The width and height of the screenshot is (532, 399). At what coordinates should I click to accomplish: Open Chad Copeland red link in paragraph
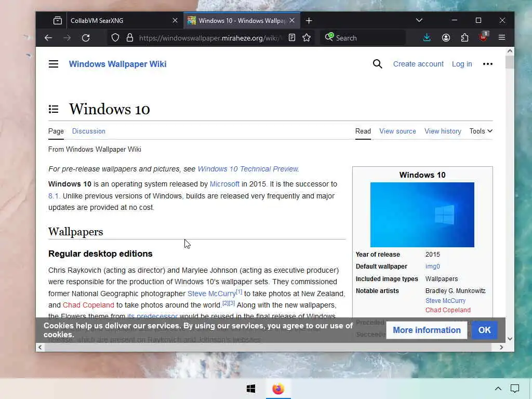pos(88,305)
